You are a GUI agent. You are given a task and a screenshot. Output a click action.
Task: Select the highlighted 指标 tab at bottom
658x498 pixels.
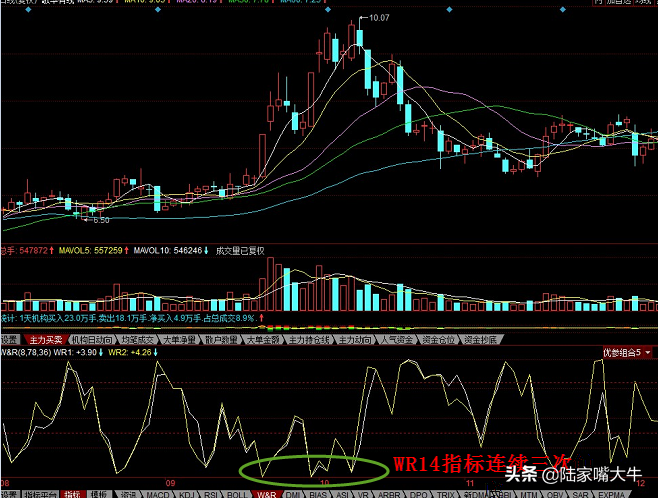(73, 495)
